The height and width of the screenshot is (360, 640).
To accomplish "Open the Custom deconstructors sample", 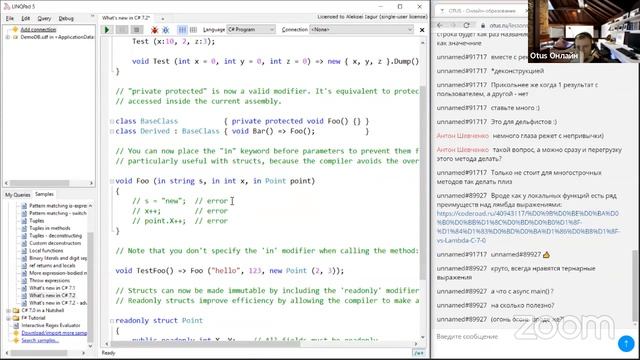I will pos(55,243).
